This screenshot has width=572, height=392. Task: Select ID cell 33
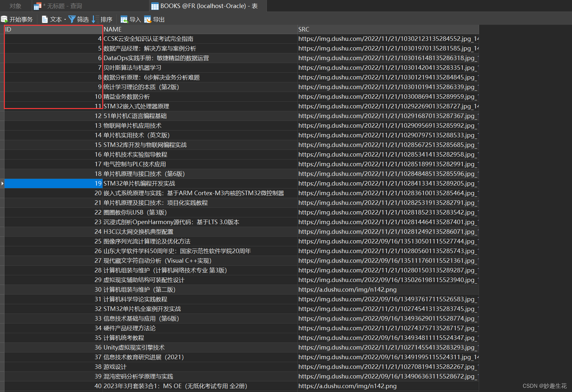(x=53, y=318)
